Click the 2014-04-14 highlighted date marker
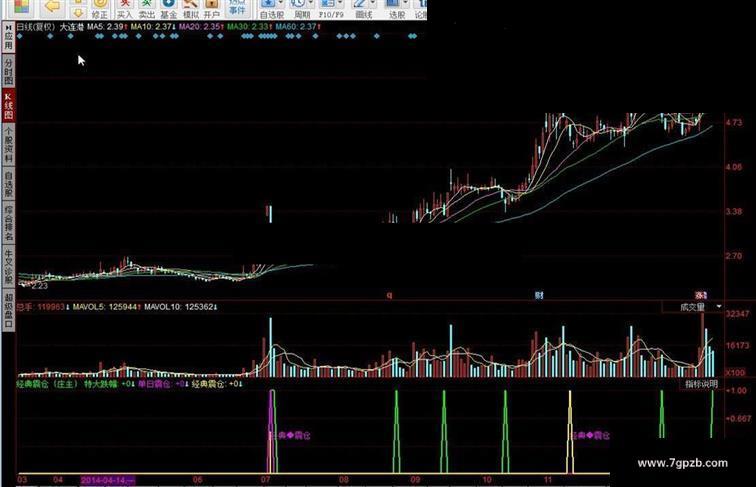The height and width of the screenshot is (487, 756). 108,480
